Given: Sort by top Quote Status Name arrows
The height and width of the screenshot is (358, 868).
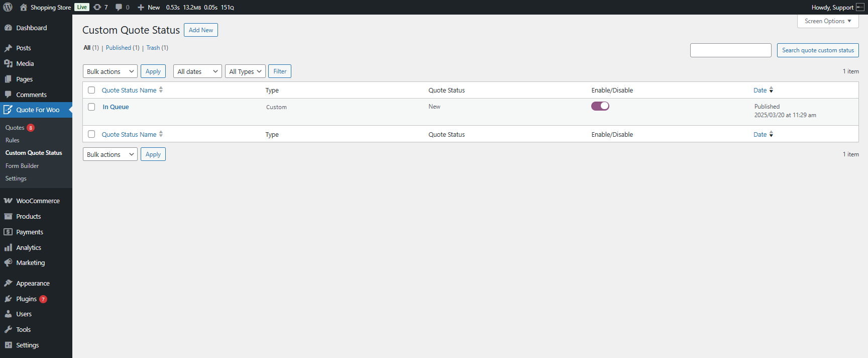Looking at the screenshot, I should click(x=161, y=89).
